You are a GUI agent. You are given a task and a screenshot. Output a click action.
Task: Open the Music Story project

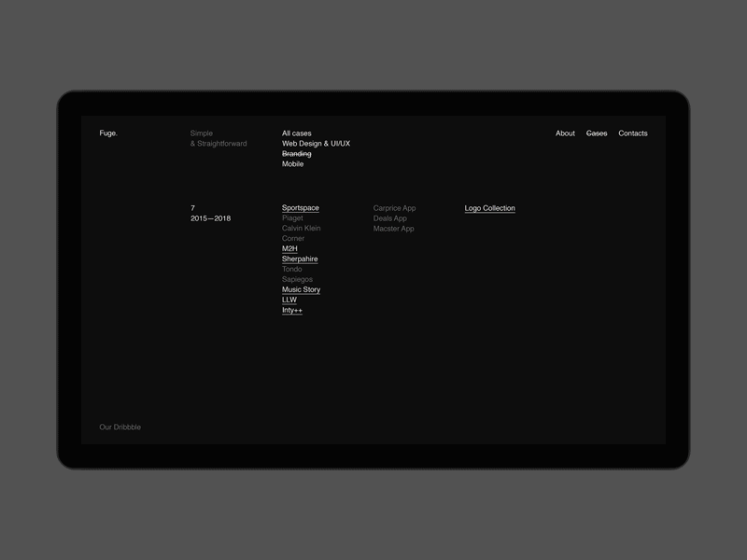300,289
